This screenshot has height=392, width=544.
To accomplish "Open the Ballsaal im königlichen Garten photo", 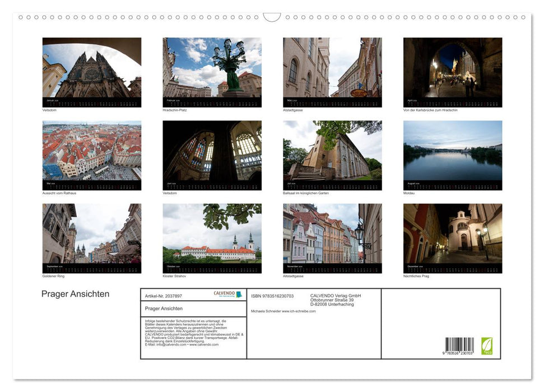I will [332, 152].
